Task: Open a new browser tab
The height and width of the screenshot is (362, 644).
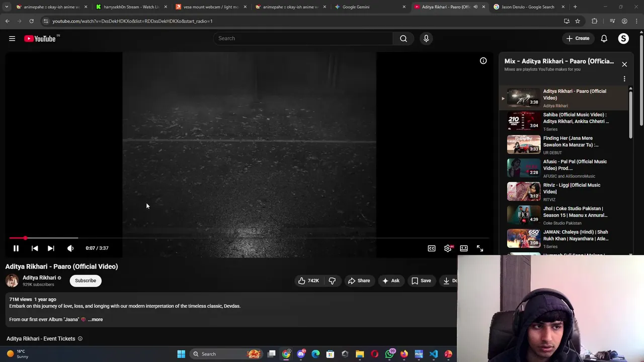Action: pos(575,7)
